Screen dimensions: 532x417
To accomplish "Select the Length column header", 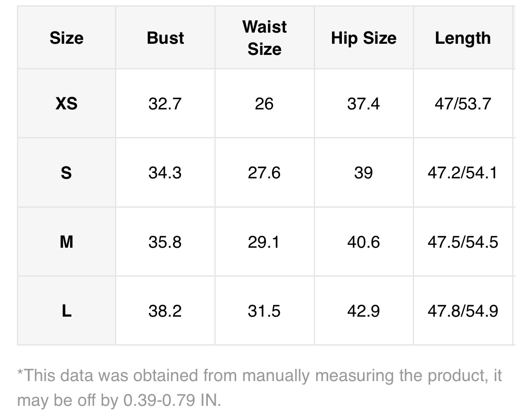I will (463, 38).
